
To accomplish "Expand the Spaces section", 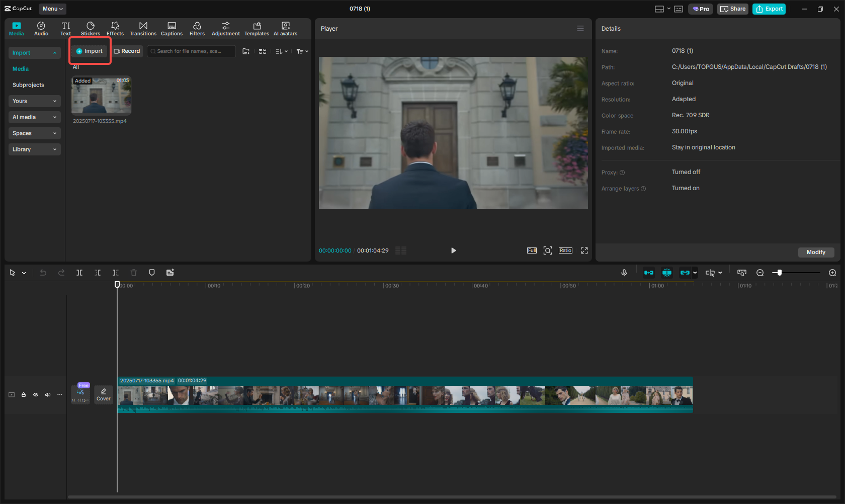I will click(x=35, y=133).
